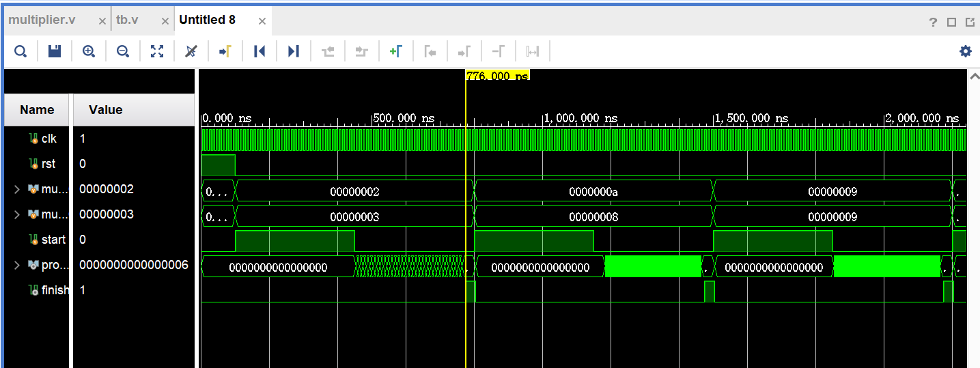The width and height of the screenshot is (980, 368).
Task: Click the Search magnifier icon in waveform toolbar
Action: [20, 51]
